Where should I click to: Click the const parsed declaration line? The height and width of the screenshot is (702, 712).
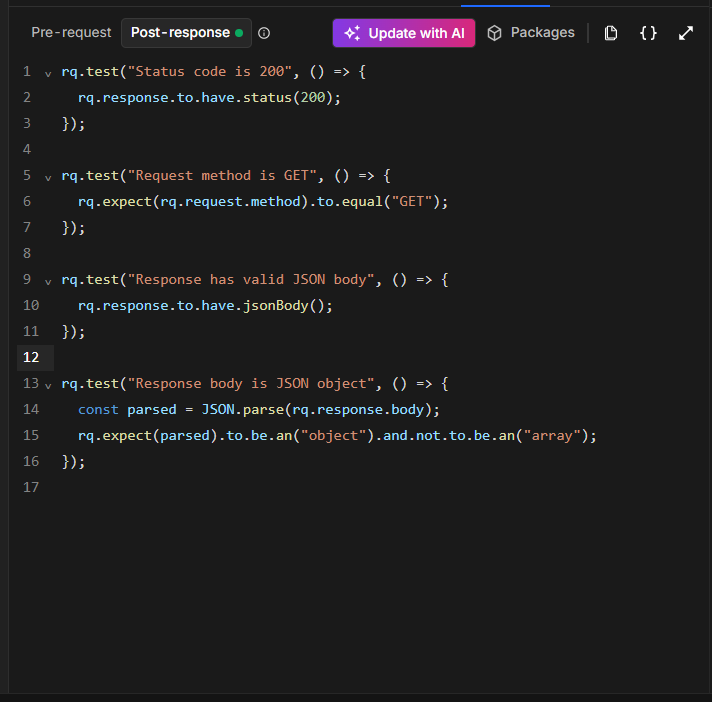coord(259,410)
